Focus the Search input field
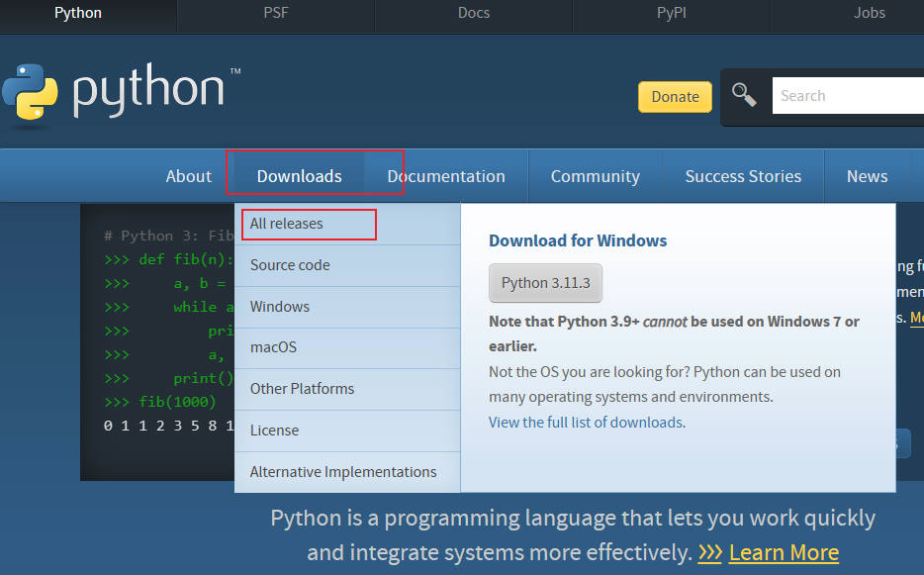This screenshot has height=575, width=924. [848, 96]
